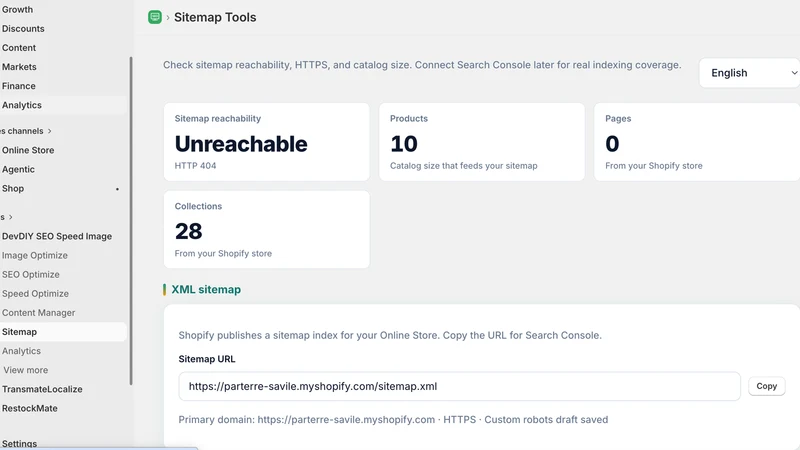Click the Sitemap Tools page title
800x450 pixels.
point(215,17)
